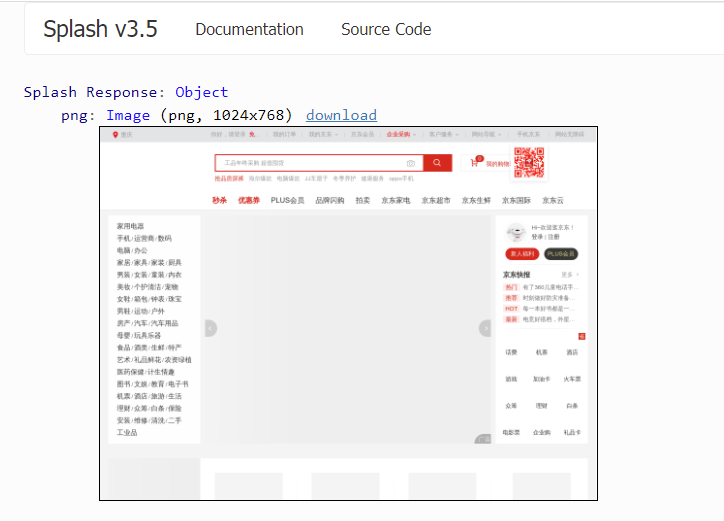The image size is (724, 521).
Task: Click the 白条 service shortcut
Action: tap(572, 406)
